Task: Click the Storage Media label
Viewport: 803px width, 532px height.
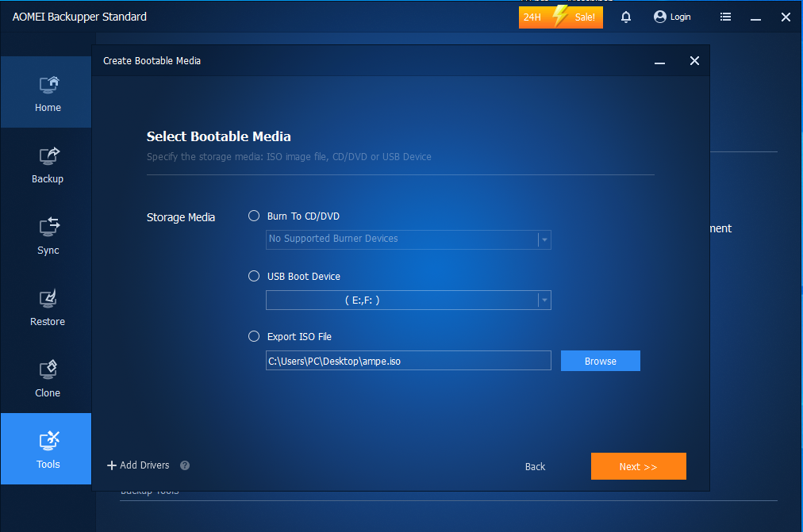Action: pyautogui.click(x=181, y=217)
